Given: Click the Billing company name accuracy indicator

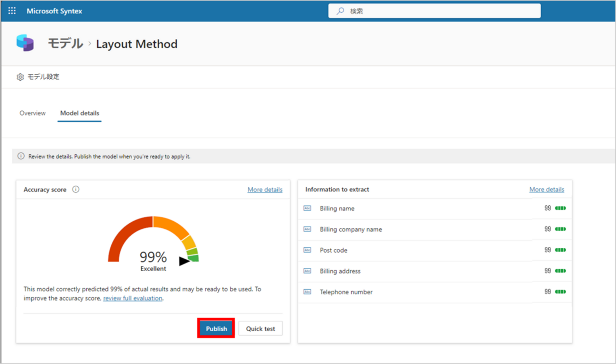Looking at the screenshot, I should coord(560,229).
